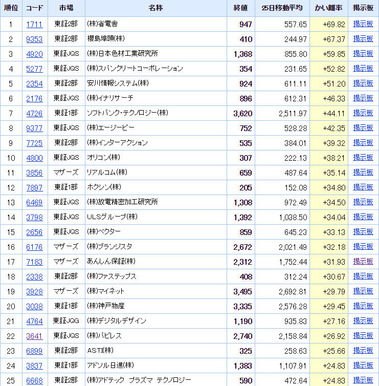Open stock code 7897 link

pyautogui.click(x=34, y=188)
